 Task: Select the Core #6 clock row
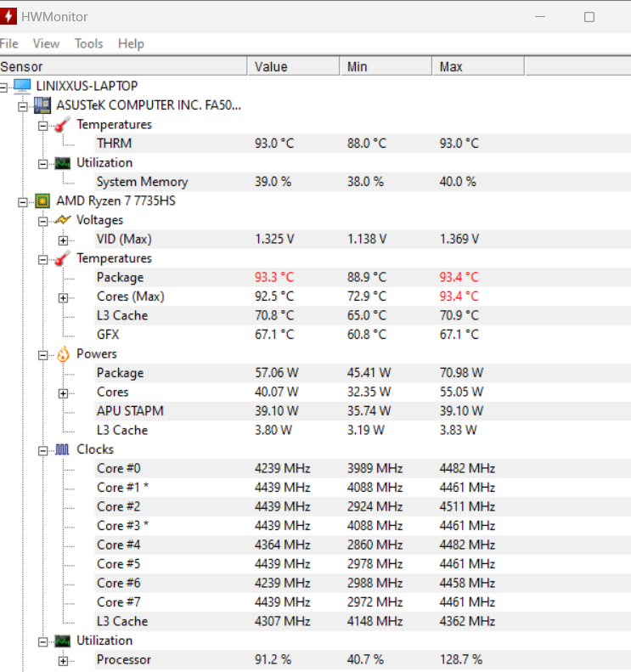(x=363, y=584)
